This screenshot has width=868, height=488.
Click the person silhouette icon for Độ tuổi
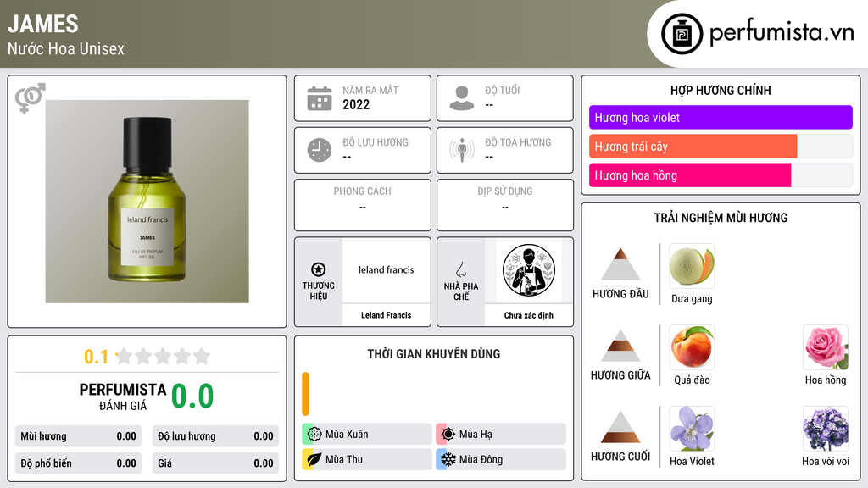pyautogui.click(x=462, y=98)
